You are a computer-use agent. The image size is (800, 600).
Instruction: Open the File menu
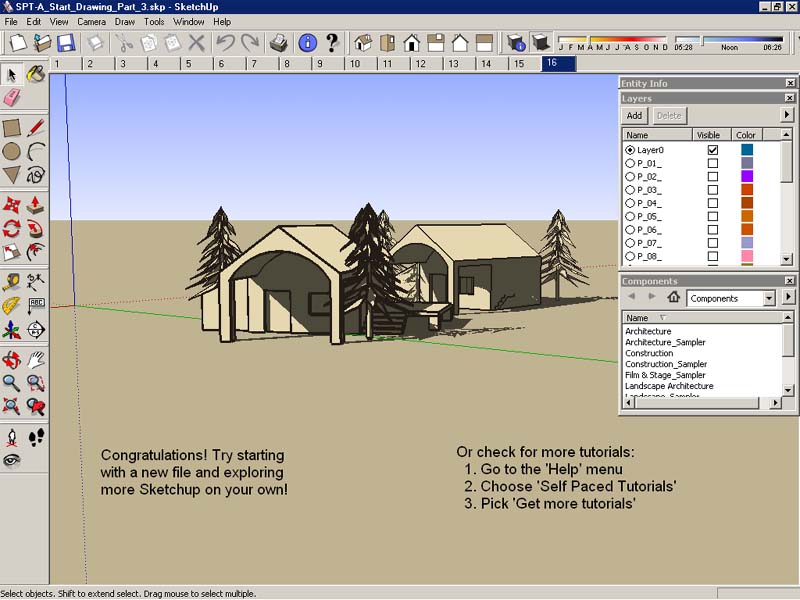pyautogui.click(x=11, y=22)
